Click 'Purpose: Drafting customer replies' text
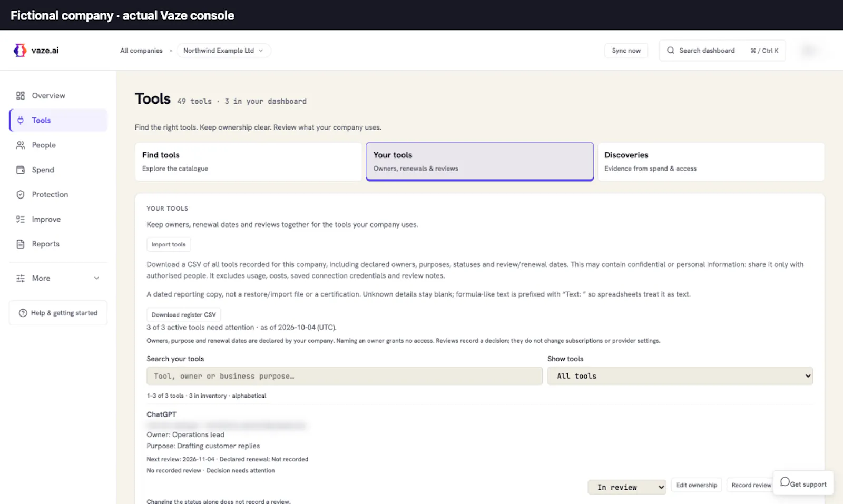 pos(203,446)
